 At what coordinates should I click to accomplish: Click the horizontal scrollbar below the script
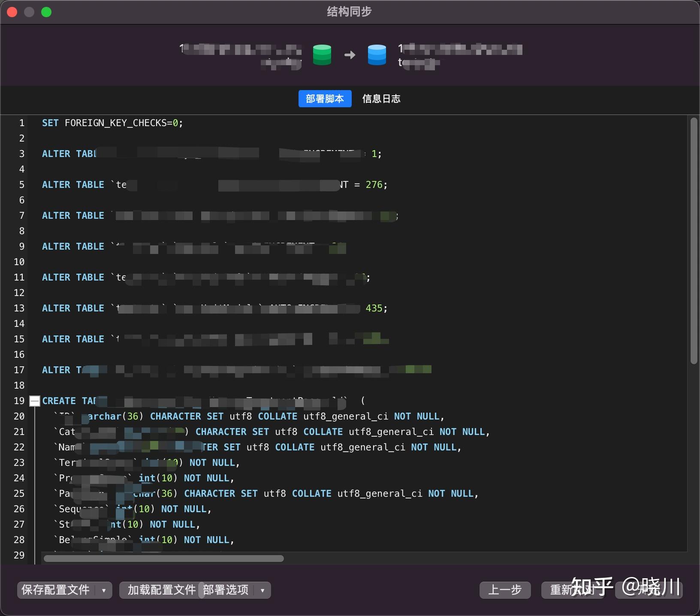(163, 559)
